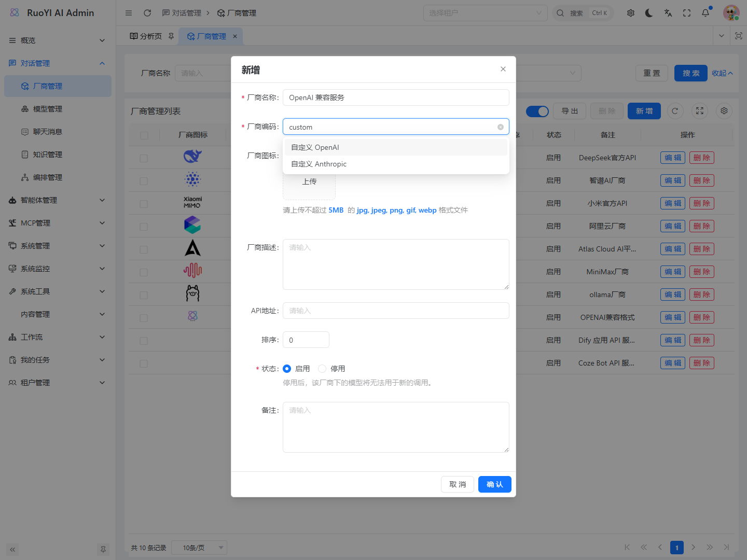The width and height of the screenshot is (747, 560).
Task: Switch to dark mode with moon icon
Action: (649, 13)
